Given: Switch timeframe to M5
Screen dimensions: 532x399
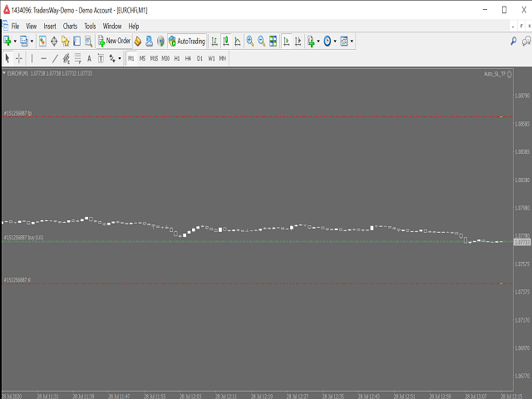Looking at the screenshot, I should (x=142, y=58).
